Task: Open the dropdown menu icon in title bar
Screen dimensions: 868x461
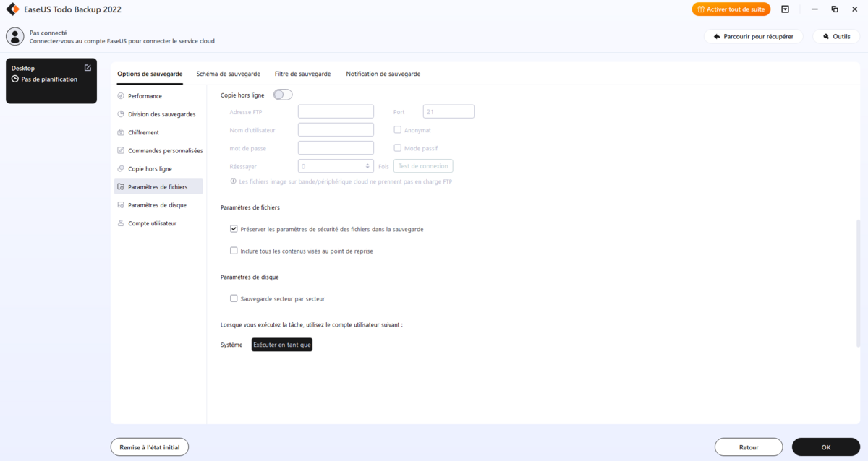Action: tap(785, 9)
